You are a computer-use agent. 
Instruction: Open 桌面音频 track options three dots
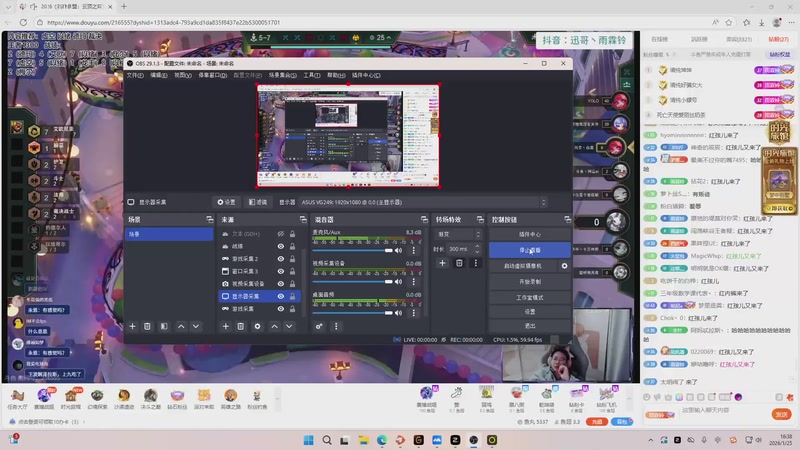click(x=413, y=313)
